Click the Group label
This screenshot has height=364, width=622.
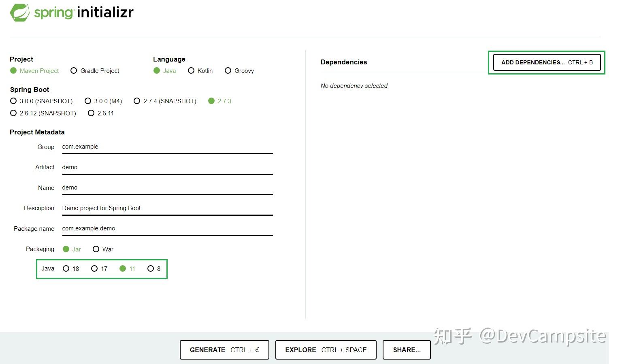pos(46,147)
